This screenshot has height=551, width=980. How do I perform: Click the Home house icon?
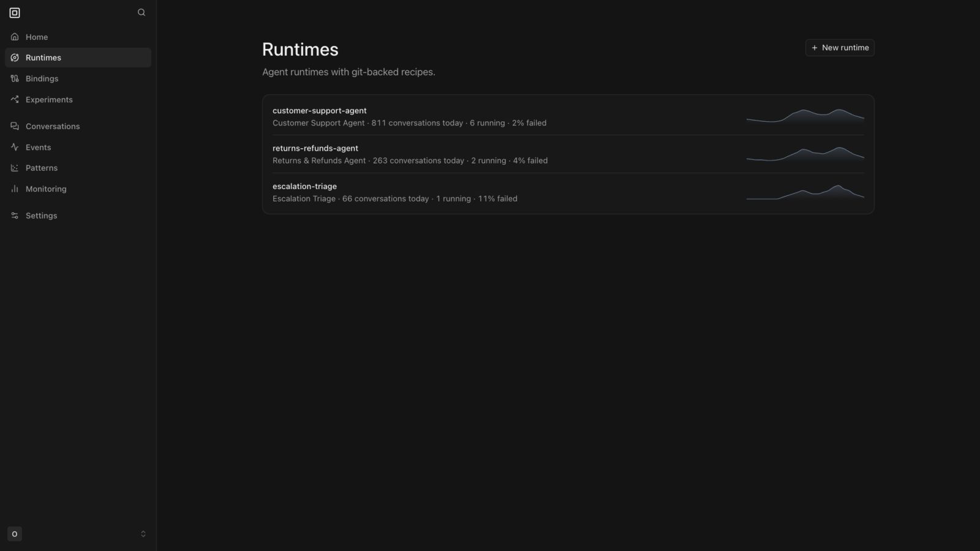15,37
